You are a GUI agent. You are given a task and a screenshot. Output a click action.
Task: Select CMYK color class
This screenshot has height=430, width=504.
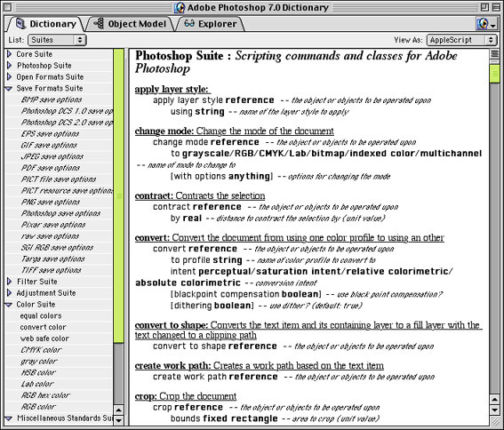(x=41, y=350)
